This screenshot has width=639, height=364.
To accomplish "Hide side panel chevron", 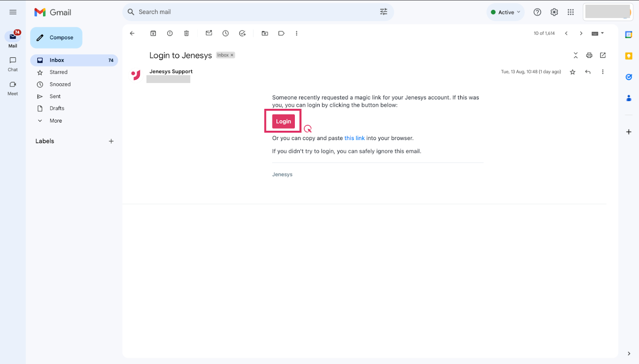I will (x=629, y=354).
